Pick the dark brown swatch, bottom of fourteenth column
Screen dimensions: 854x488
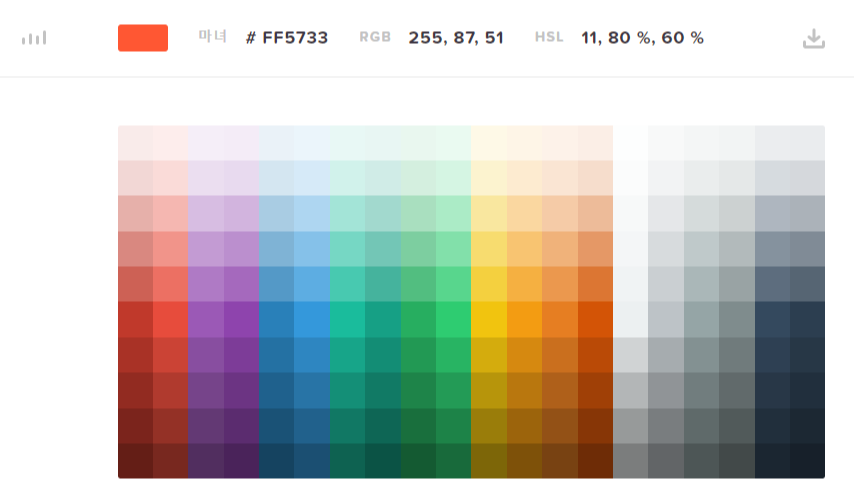point(595,461)
